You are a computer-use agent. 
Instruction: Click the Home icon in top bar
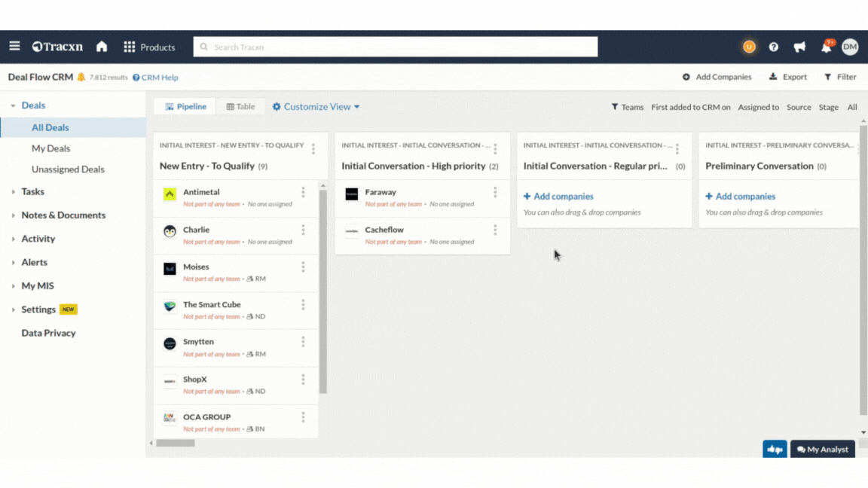pyautogui.click(x=102, y=47)
